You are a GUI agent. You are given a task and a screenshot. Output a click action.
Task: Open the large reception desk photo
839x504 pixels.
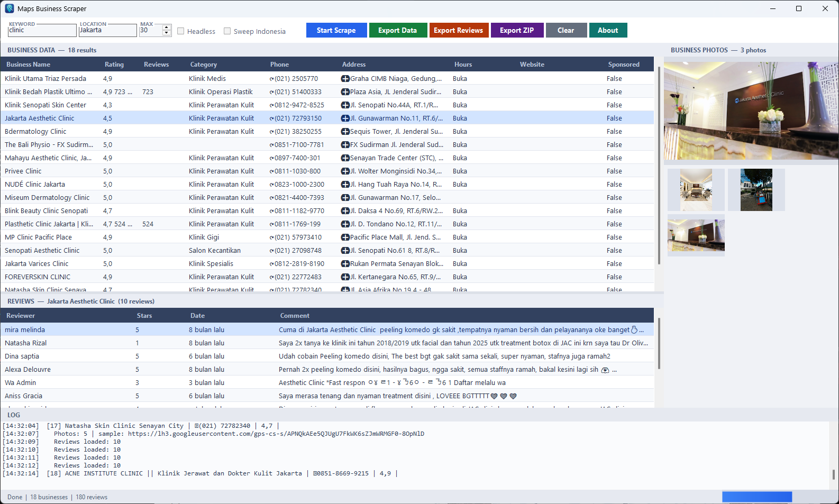pos(751,111)
